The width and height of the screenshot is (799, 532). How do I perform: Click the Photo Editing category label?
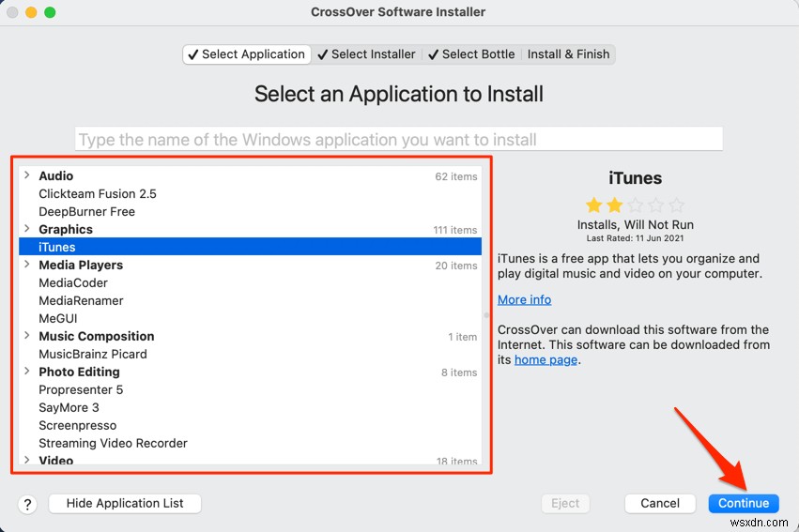80,372
